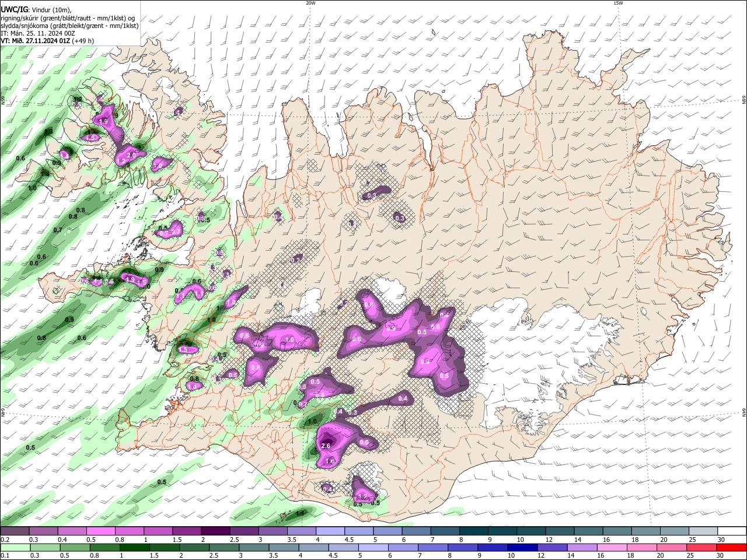This screenshot has width=747, height=560.
Task: Click violet swatch at 12 in rain legend
Action: click(551, 547)
